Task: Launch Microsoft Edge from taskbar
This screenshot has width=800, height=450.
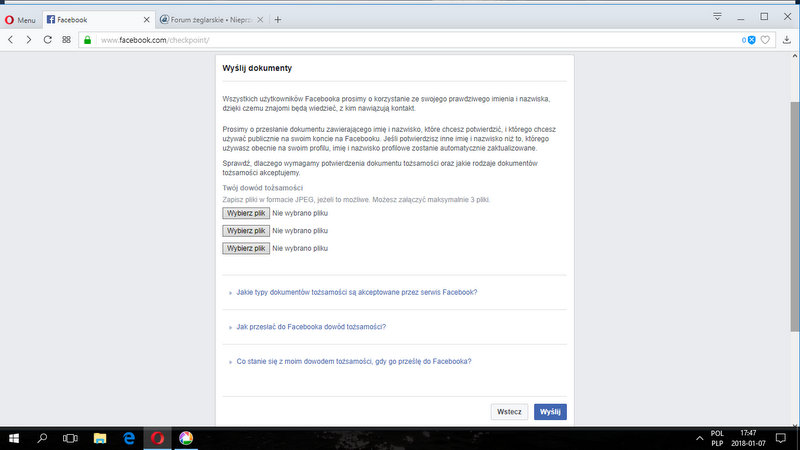Action: tap(129, 438)
